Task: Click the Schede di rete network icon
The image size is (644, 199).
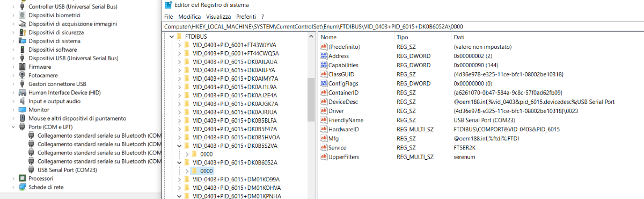Action: pyautogui.click(x=22, y=187)
